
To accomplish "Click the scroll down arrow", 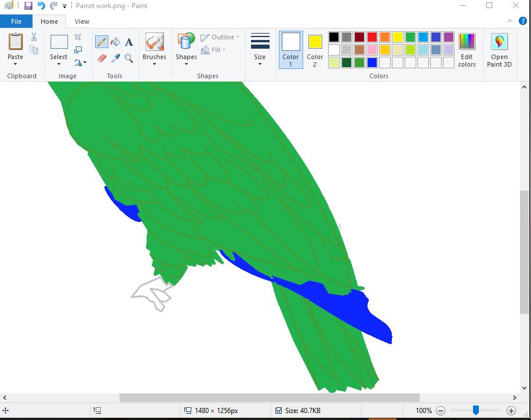I will click(x=524, y=388).
